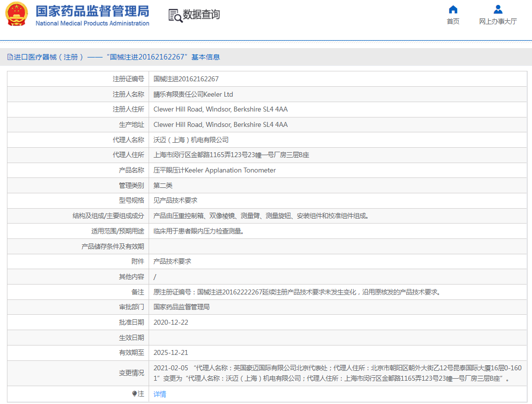532x404 pixels.
Task: Click the 代理人名称 row label
Action: (128, 140)
